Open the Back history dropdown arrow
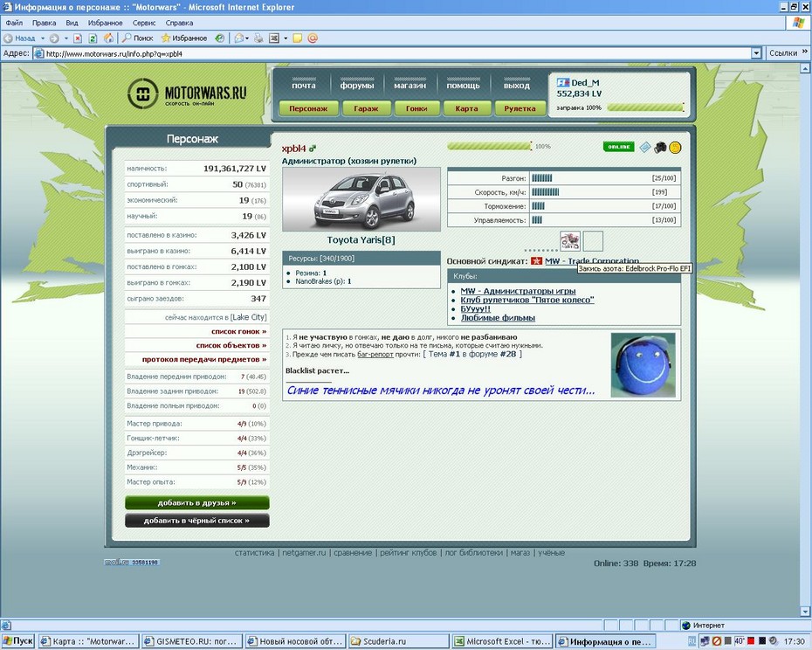 click(43, 38)
